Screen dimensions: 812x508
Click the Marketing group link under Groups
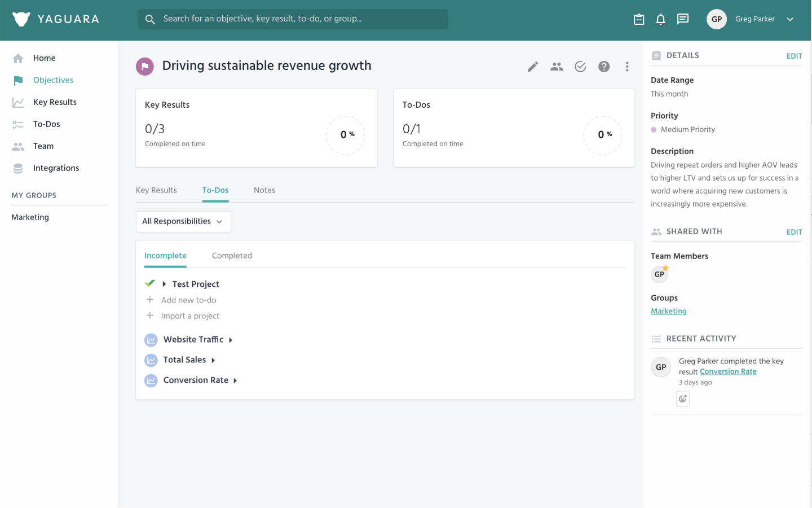point(669,311)
